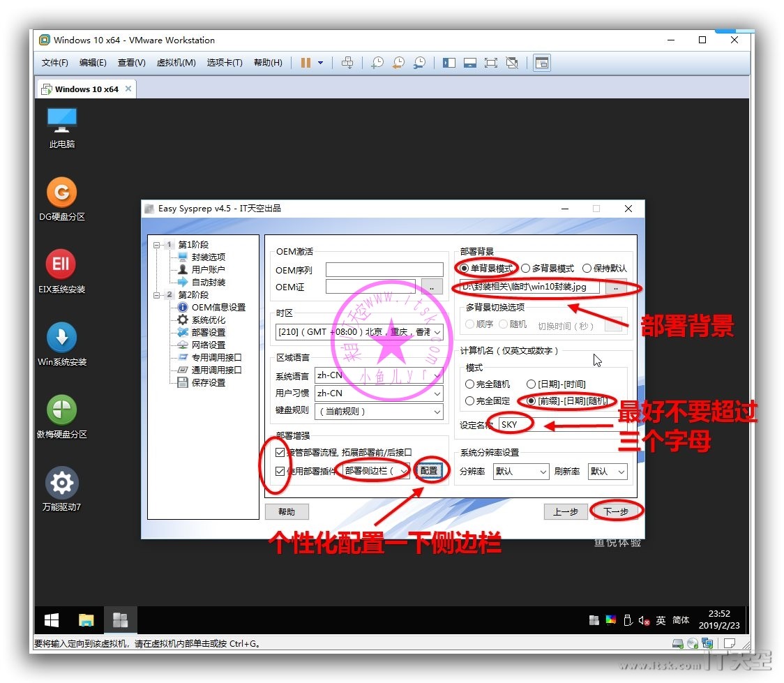Select 保持默认 radio button
Screen dimensions: 784x683
(587, 269)
